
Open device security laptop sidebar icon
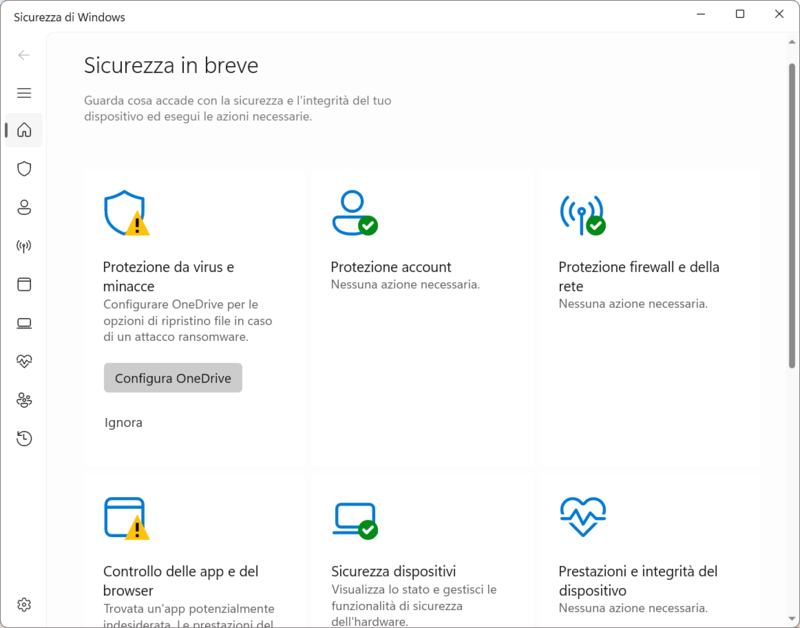click(x=24, y=323)
